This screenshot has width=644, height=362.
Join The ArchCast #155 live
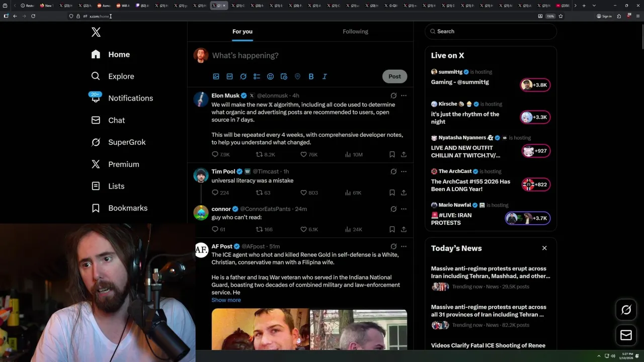pos(535,185)
